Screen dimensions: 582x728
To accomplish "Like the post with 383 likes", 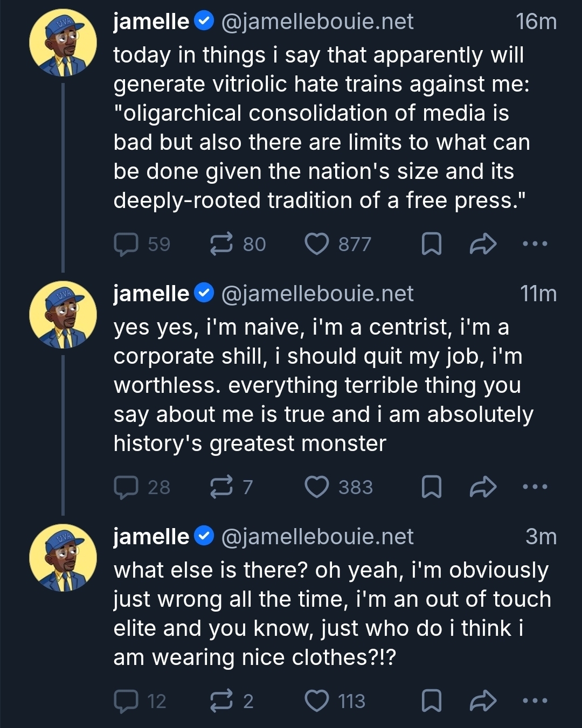I will tap(317, 487).
